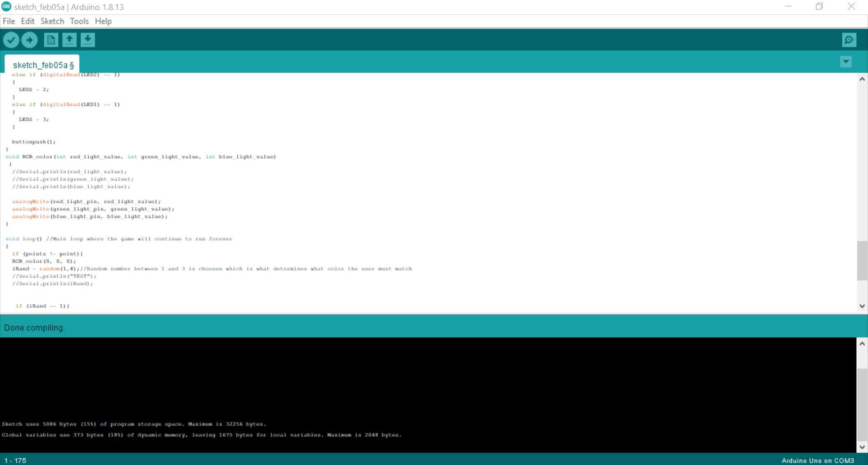The height and width of the screenshot is (465, 868).
Task: Click the 'analogWrite(blue_light_pin' line
Action: pos(90,217)
